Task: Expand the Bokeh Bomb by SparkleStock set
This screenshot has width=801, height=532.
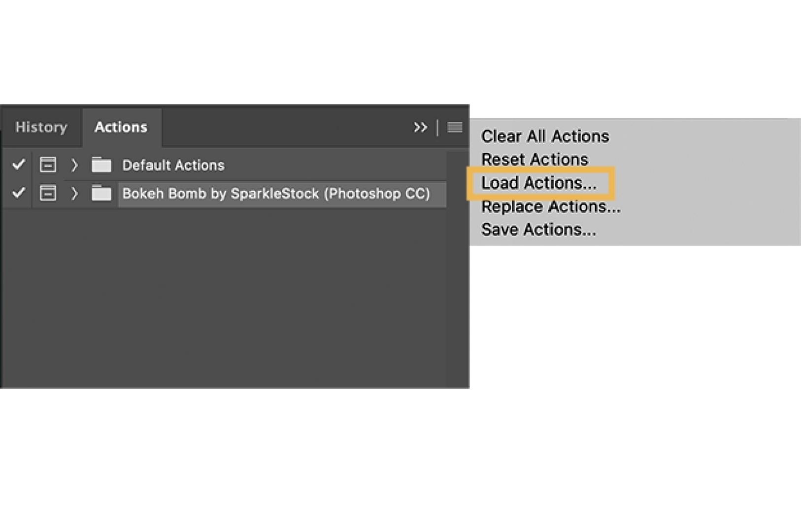Action: click(x=74, y=194)
